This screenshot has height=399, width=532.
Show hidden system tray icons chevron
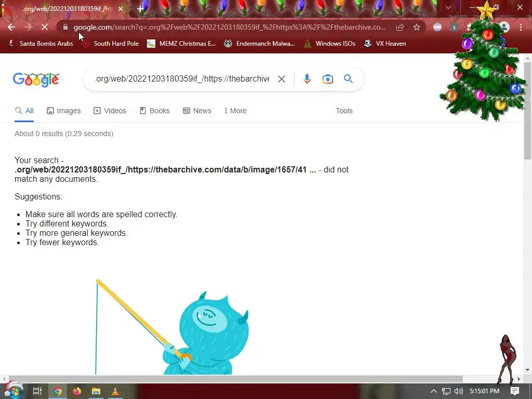434,391
